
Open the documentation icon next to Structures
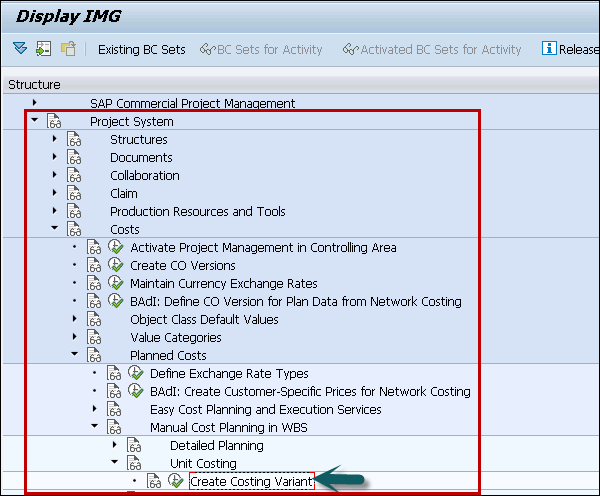click(74, 140)
